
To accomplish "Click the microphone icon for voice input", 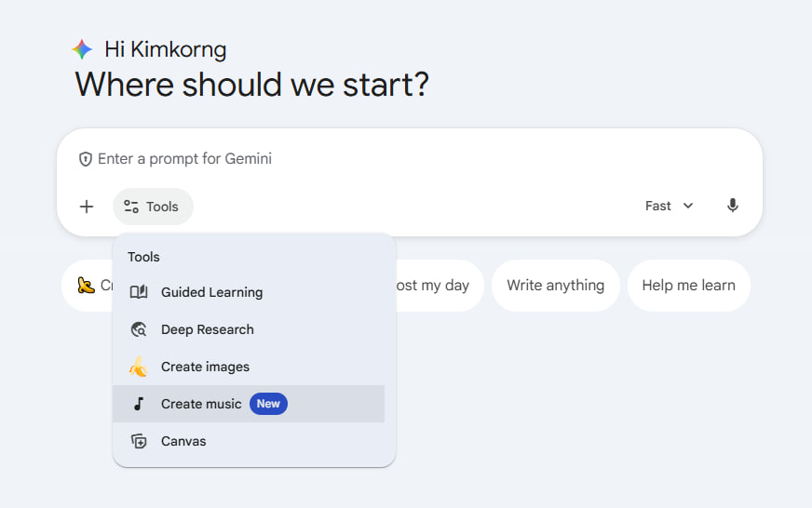I will tap(733, 206).
